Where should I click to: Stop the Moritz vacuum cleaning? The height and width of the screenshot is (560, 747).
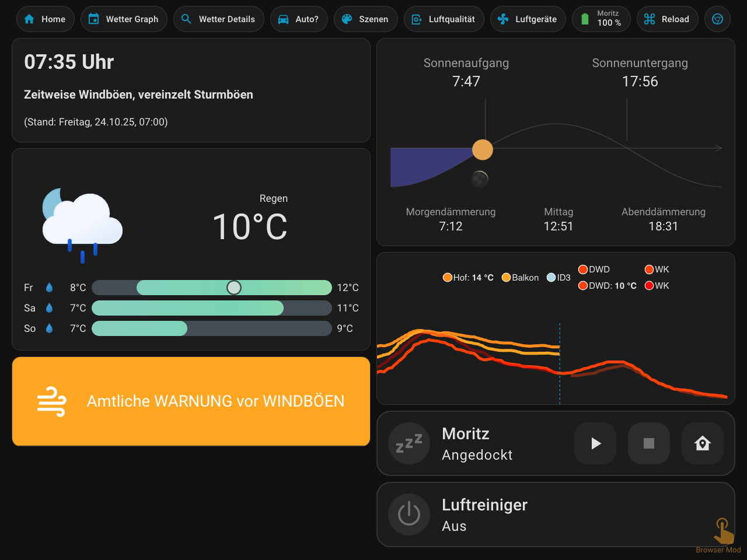pos(648,443)
